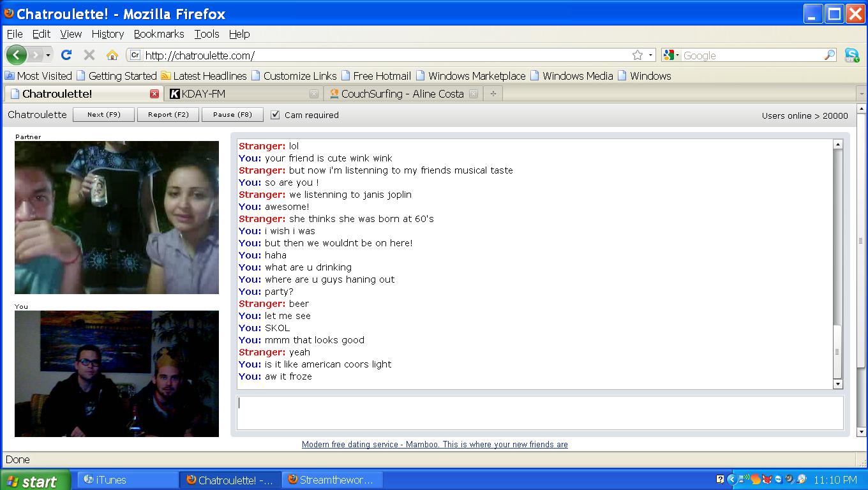The height and width of the screenshot is (490, 868).
Task: Click the search magnifier icon
Action: point(830,55)
